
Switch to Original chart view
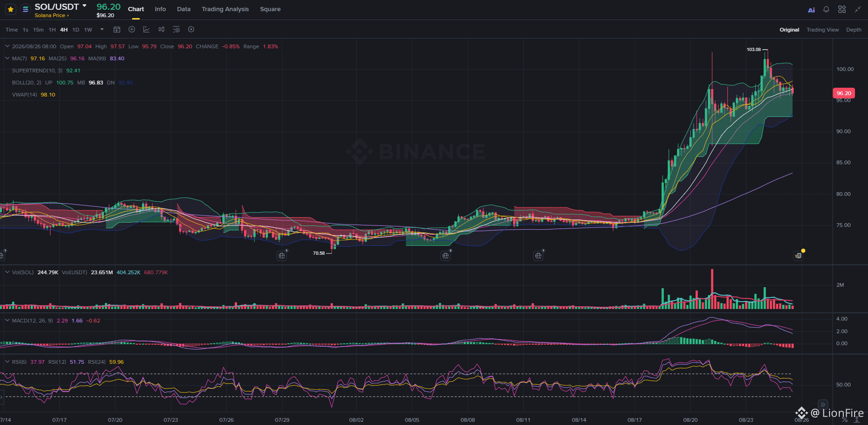789,30
